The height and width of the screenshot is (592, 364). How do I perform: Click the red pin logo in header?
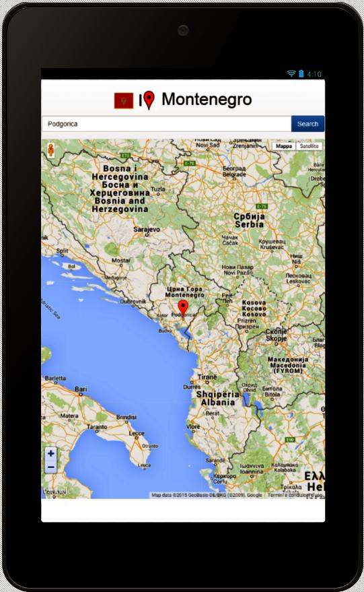pyautogui.click(x=149, y=100)
